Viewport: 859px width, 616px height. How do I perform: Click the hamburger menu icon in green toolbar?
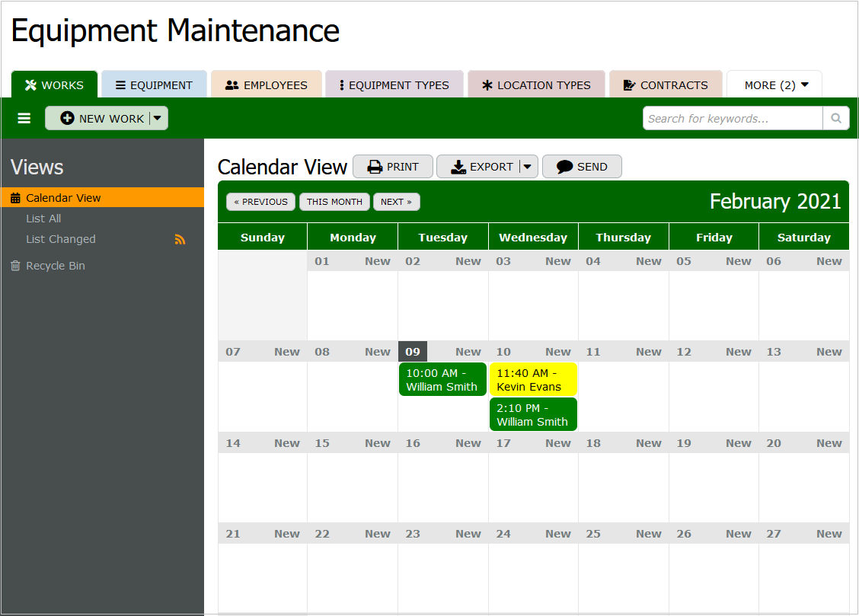click(24, 118)
